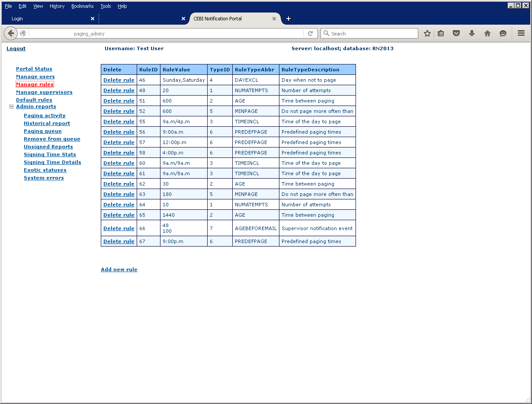
Task: Open the Bookmarks menu
Action: point(82,6)
